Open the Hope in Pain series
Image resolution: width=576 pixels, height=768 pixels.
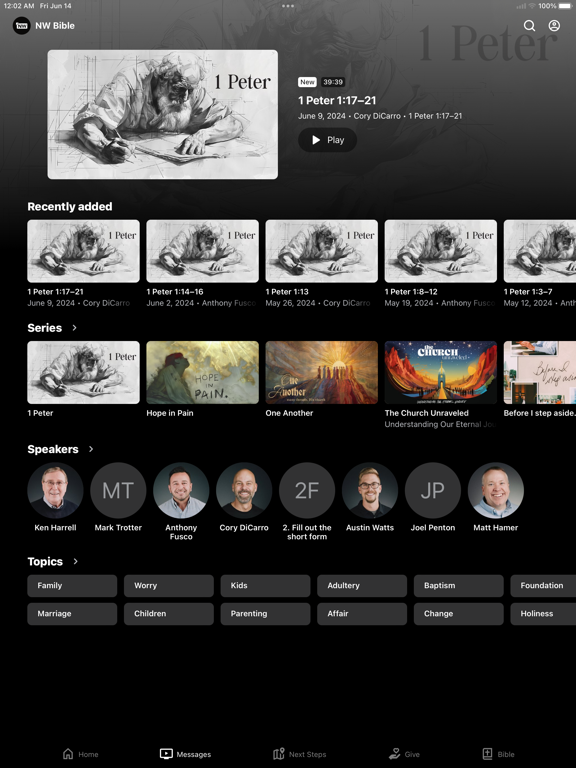pyautogui.click(x=202, y=372)
